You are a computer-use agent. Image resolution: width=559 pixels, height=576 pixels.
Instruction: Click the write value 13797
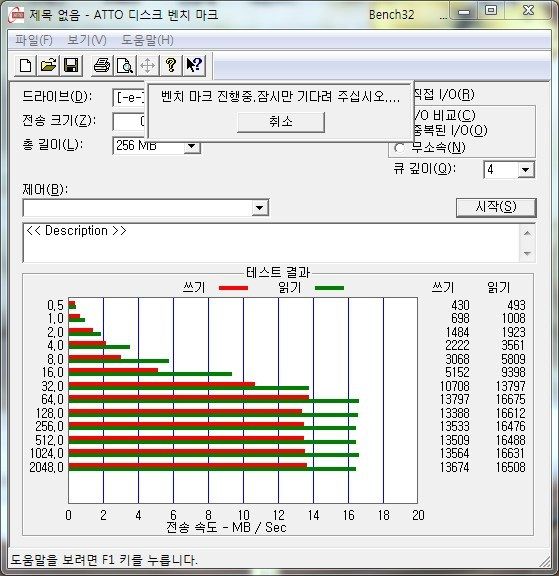point(454,399)
